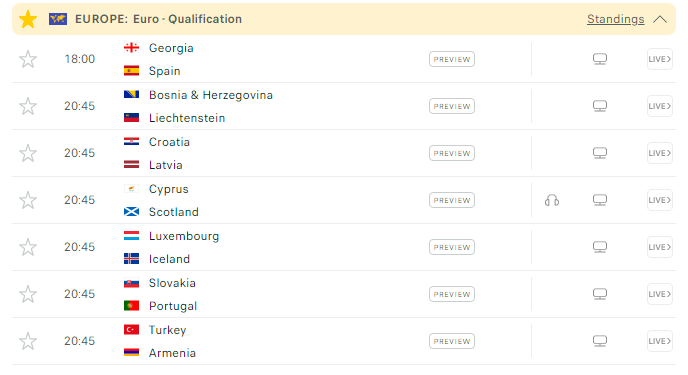Click the TV icon for Slovakia vs Portugal
The image size is (688, 375).
click(x=600, y=294)
